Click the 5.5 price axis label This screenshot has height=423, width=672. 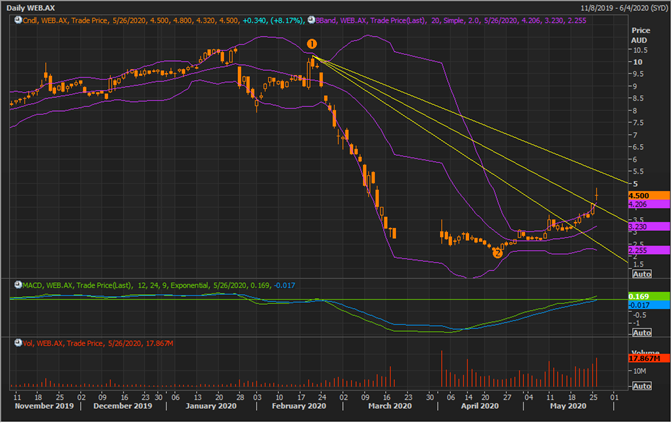pos(638,171)
